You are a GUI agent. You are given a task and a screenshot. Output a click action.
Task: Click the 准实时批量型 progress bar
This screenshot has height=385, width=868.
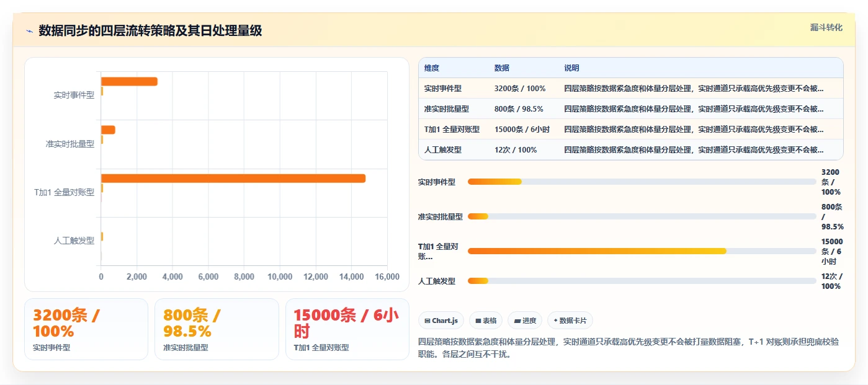[642, 216]
